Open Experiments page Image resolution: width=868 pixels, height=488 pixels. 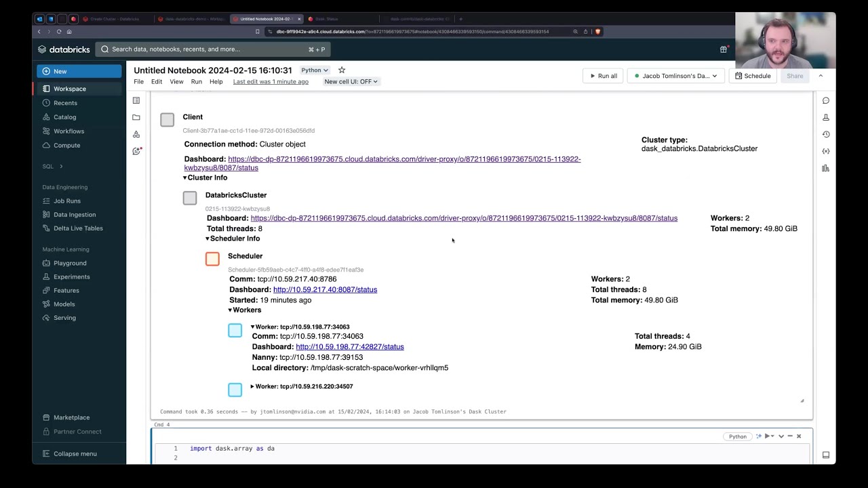tap(71, 277)
